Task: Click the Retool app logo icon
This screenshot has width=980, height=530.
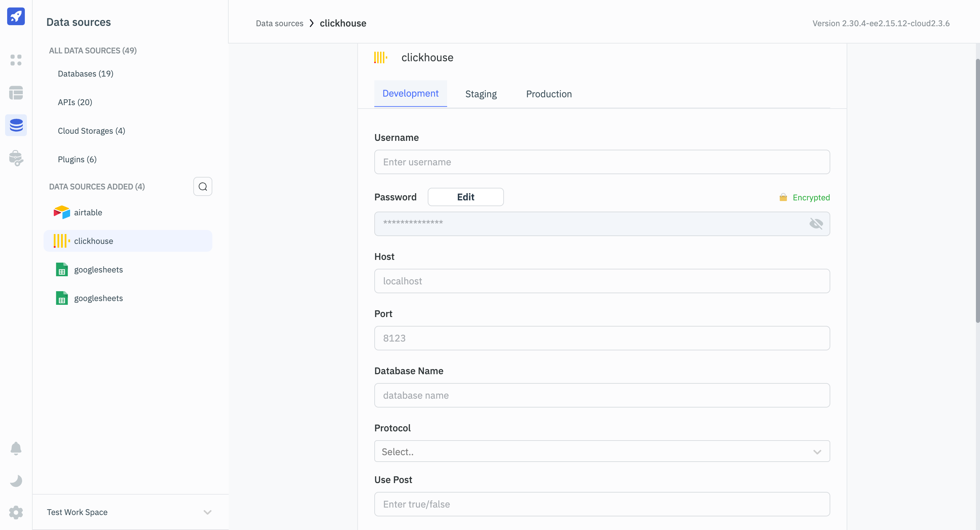Action: (x=16, y=16)
